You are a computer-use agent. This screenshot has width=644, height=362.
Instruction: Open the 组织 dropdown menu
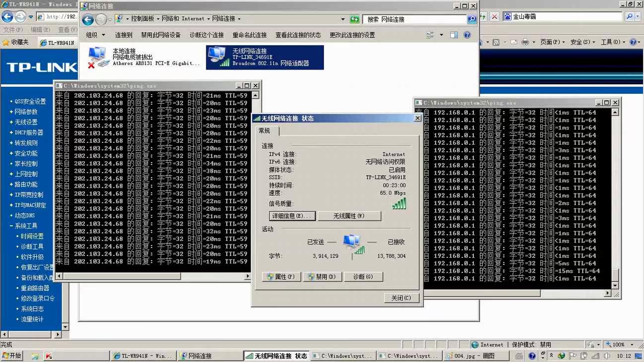coord(96,35)
